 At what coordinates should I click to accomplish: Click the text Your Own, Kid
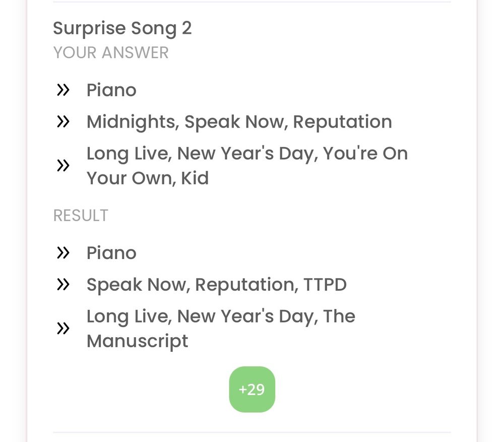click(x=148, y=178)
